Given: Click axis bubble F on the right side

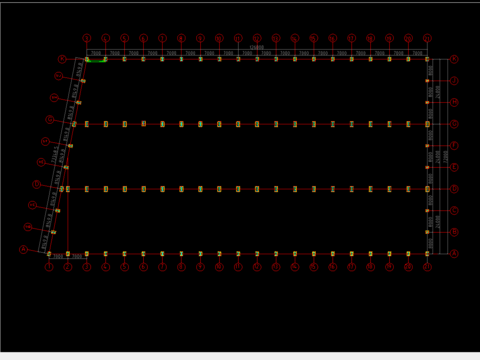Looking at the screenshot, I should tap(454, 146).
